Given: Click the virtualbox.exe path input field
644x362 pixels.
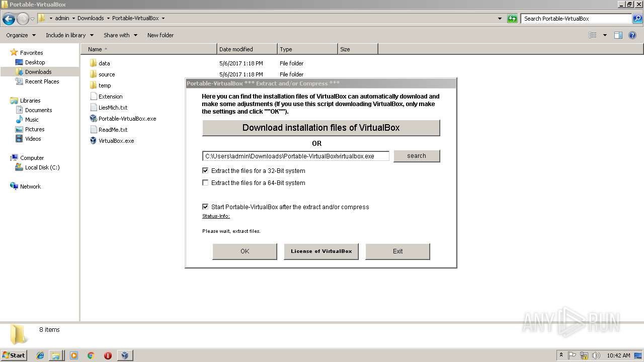Looking at the screenshot, I should pos(296,156).
